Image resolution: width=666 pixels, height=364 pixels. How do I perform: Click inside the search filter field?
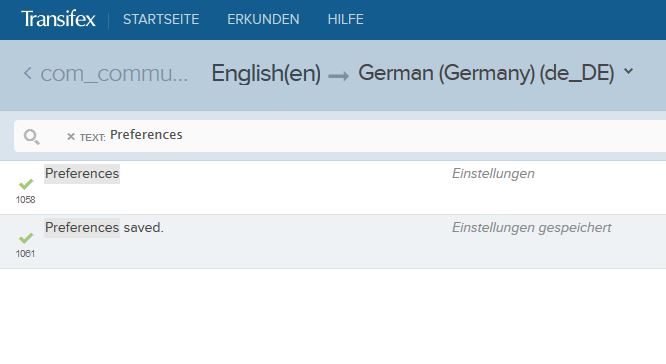click(x=340, y=136)
